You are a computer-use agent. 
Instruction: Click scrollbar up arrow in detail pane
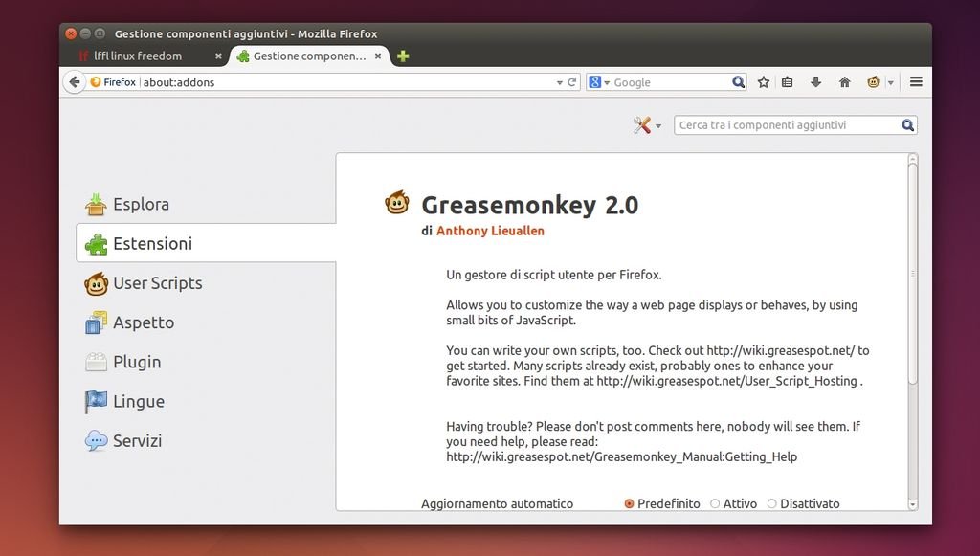[x=912, y=158]
